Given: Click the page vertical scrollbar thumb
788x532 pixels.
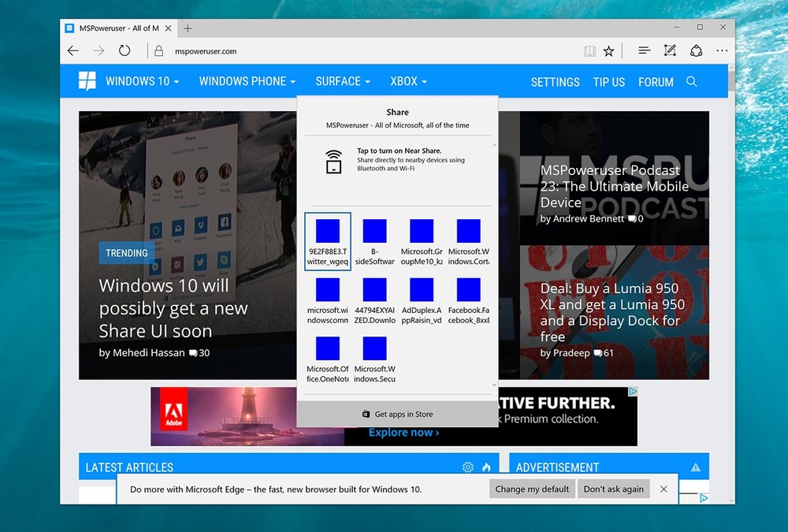Looking at the screenshot, I should click(731, 80).
